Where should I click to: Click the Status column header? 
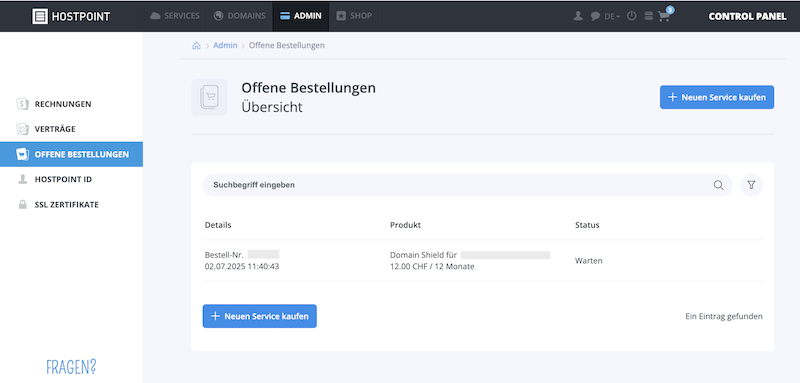coord(587,225)
